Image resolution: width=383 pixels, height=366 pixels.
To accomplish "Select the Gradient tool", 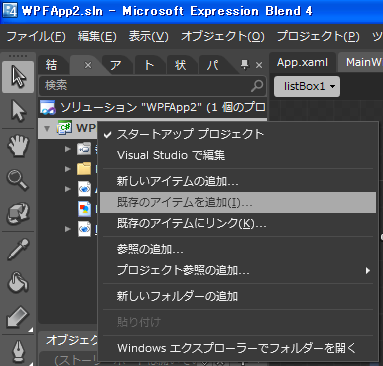I will click(18, 317).
